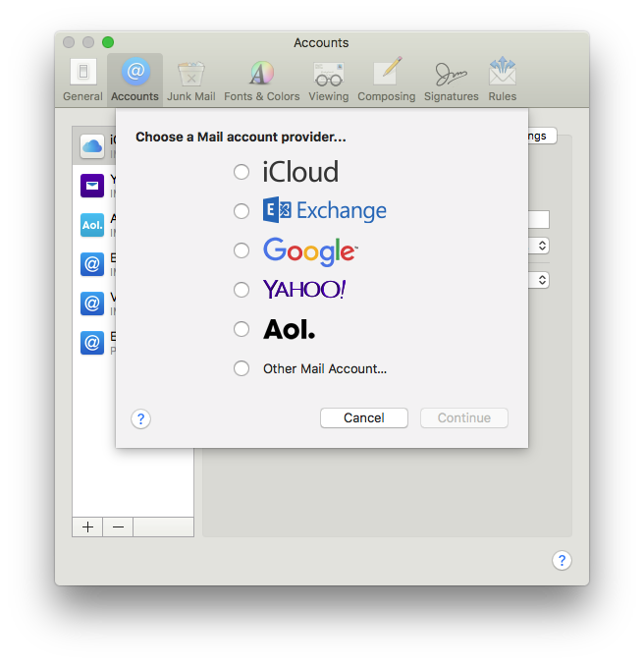
Task: Choose the iCloud radio button
Action: click(241, 172)
